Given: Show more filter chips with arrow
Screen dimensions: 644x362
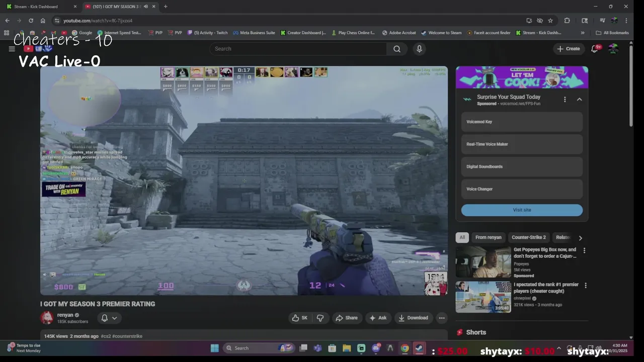Looking at the screenshot, I should [x=580, y=238].
